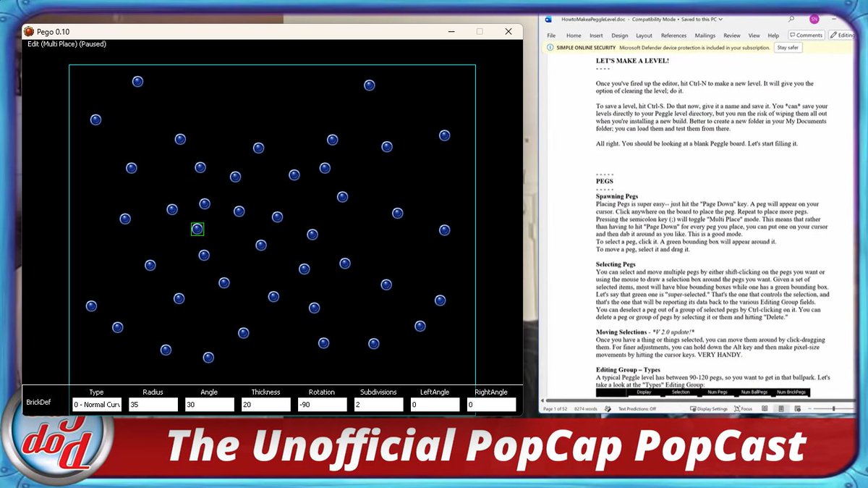
Task: Toggle Text Predictions: Off in status bar
Action: tap(637, 409)
